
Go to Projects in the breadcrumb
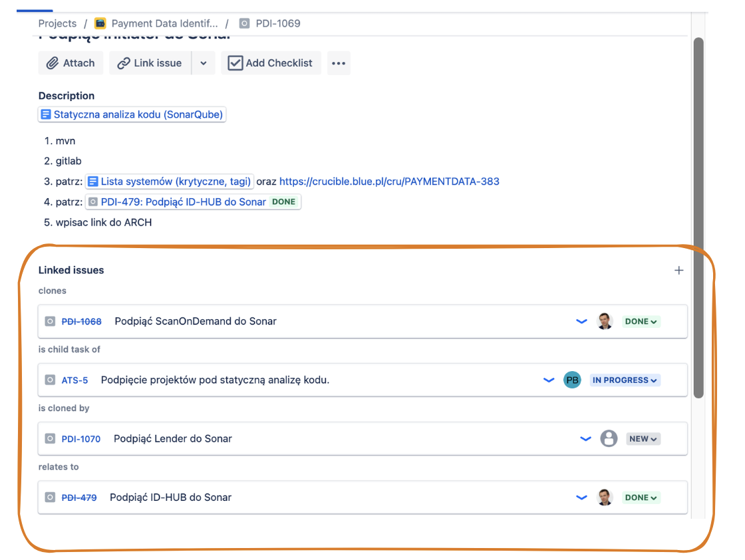[57, 23]
